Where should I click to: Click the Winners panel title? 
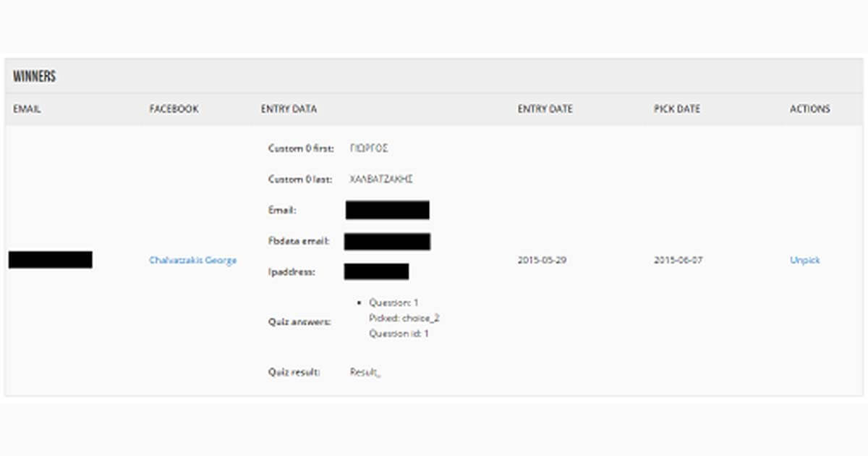pos(34,77)
